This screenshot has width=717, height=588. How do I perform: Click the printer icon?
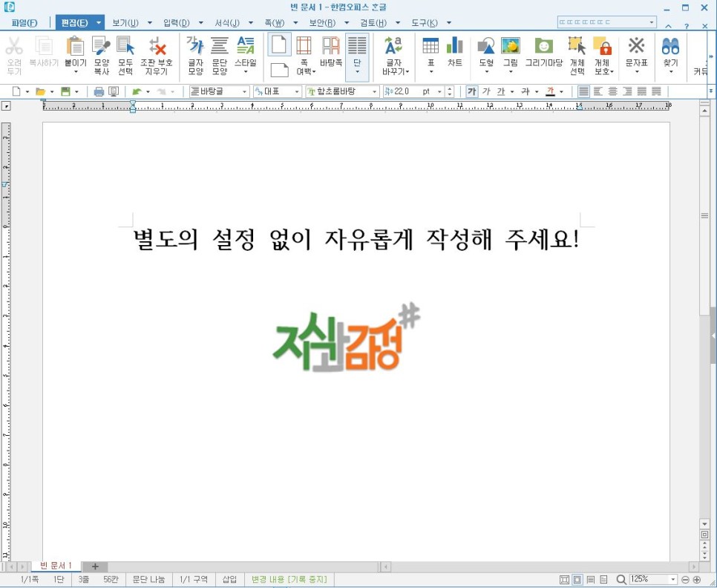99,91
